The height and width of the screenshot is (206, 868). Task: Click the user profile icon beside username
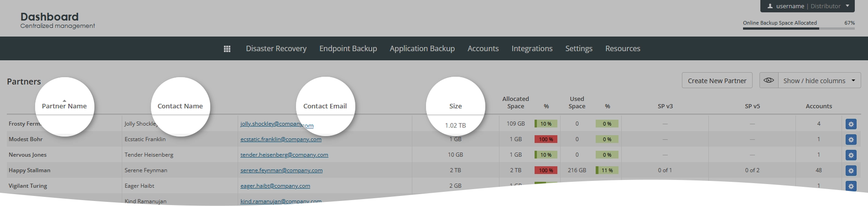[x=770, y=6]
